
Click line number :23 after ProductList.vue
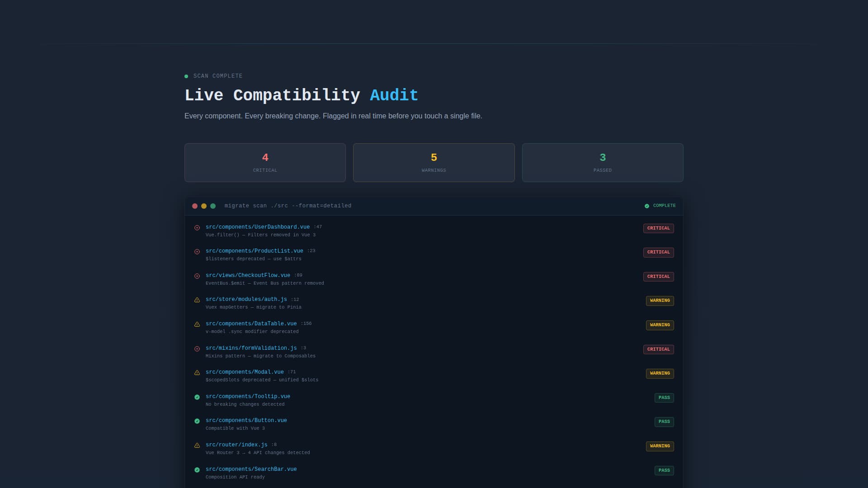(x=311, y=251)
